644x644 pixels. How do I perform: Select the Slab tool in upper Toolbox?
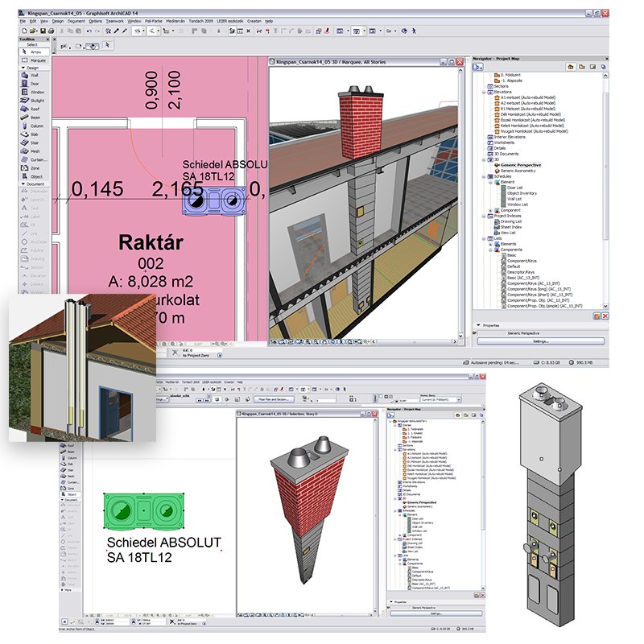click(x=34, y=134)
